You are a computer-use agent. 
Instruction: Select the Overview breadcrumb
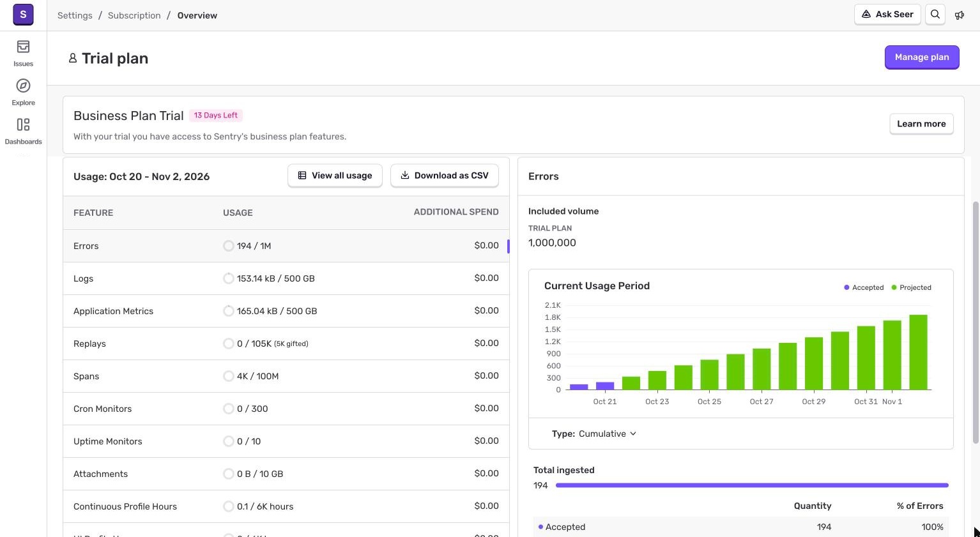(x=197, y=15)
